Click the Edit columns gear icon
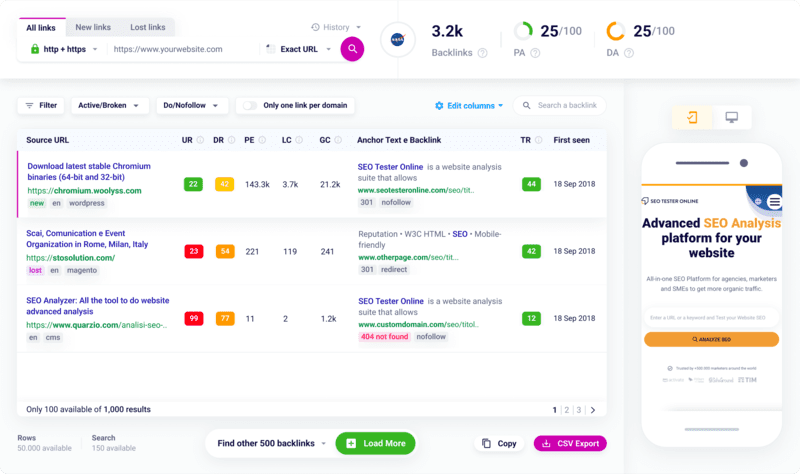Viewport: 800px width, 474px height. click(x=439, y=106)
